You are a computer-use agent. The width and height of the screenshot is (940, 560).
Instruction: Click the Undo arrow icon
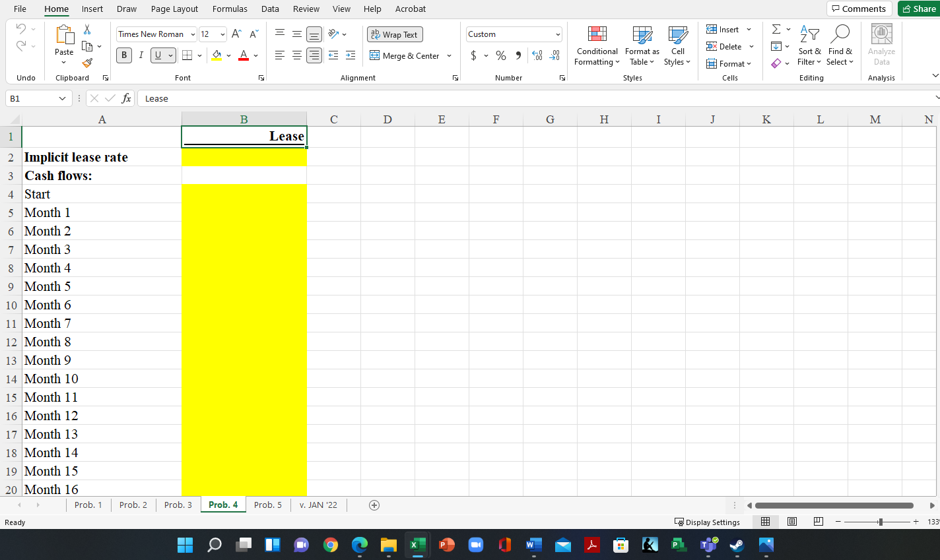(21, 29)
